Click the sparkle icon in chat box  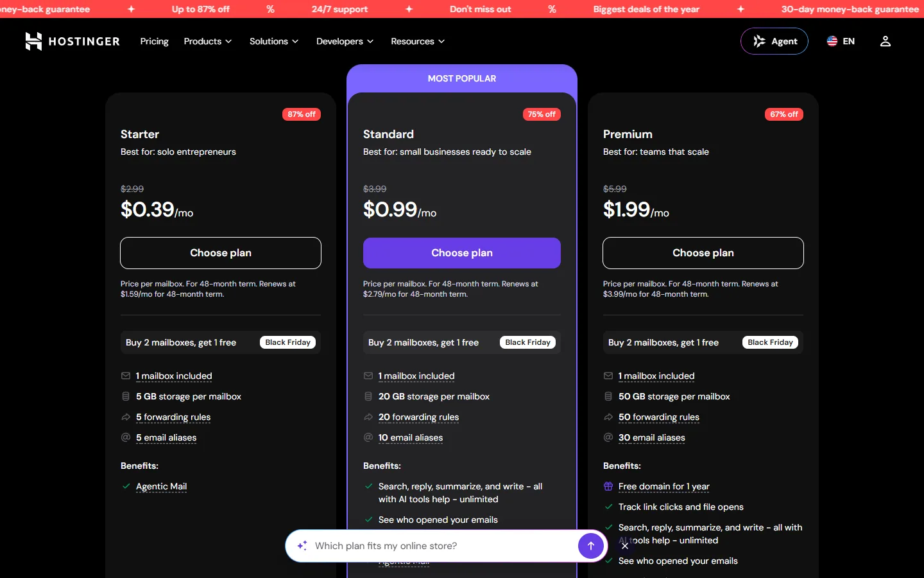pyautogui.click(x=302, y=546)
